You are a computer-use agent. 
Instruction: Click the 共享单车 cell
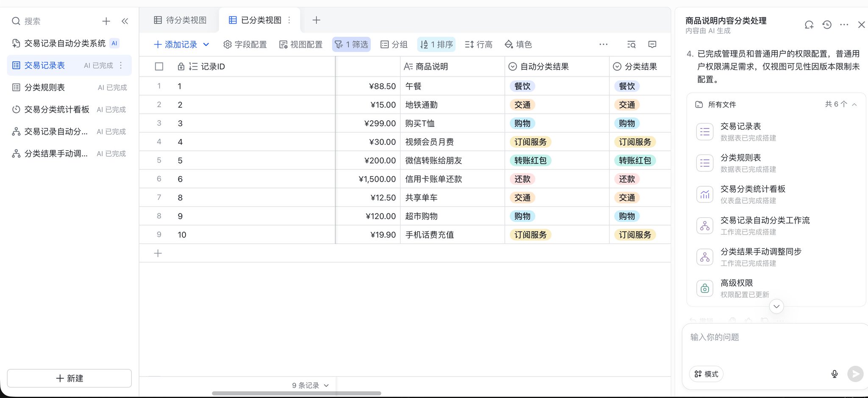point(452,197)
